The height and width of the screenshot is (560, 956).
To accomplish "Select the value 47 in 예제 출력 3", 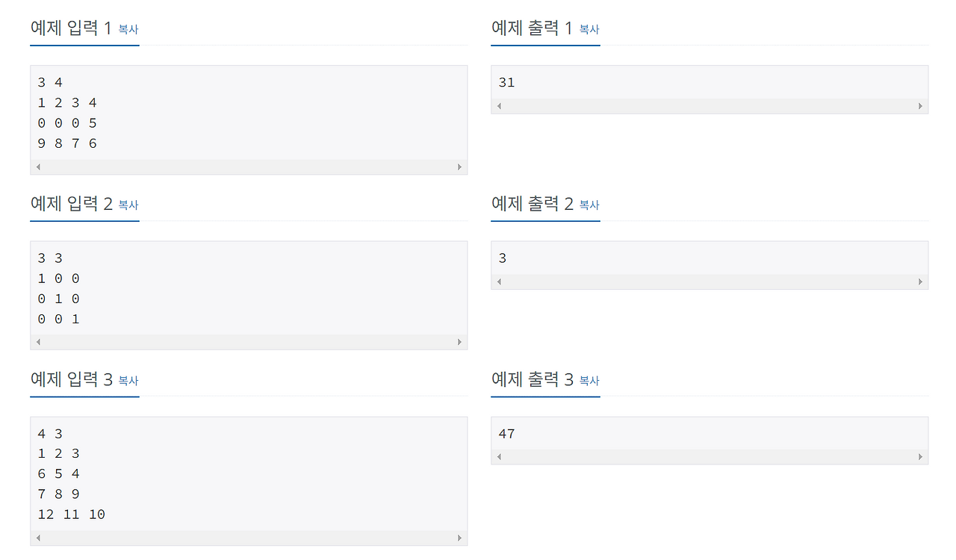I will pyautogui.click(x=507, y=433).
